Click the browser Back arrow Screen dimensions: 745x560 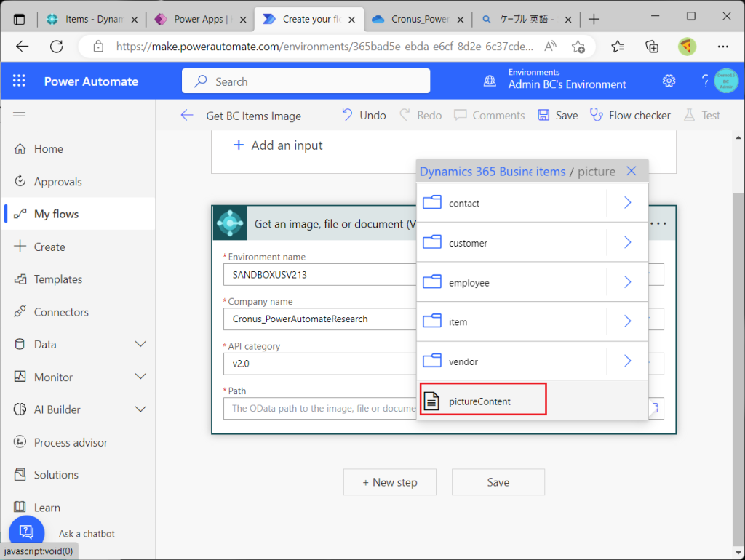pyautogui.click(x=23, y=47)
